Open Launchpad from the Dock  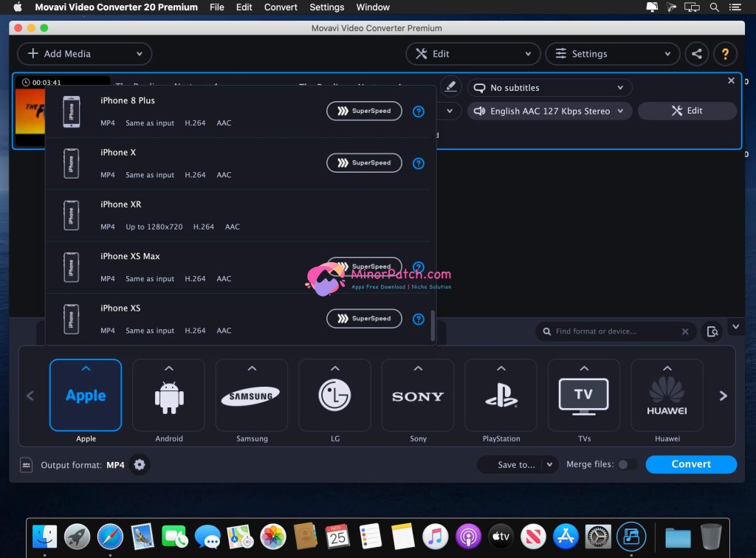tap(77, 537)
